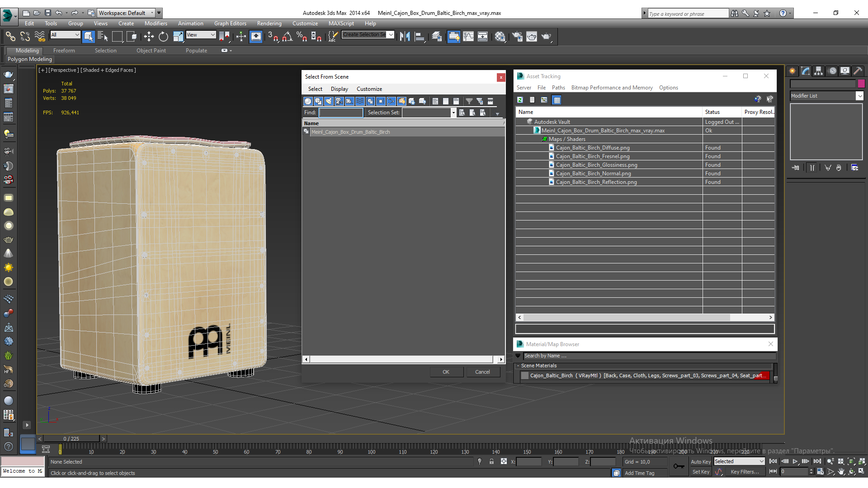Click OK in Select From Scene dialog
Screen dimensions: 868x488
point(446,372)
